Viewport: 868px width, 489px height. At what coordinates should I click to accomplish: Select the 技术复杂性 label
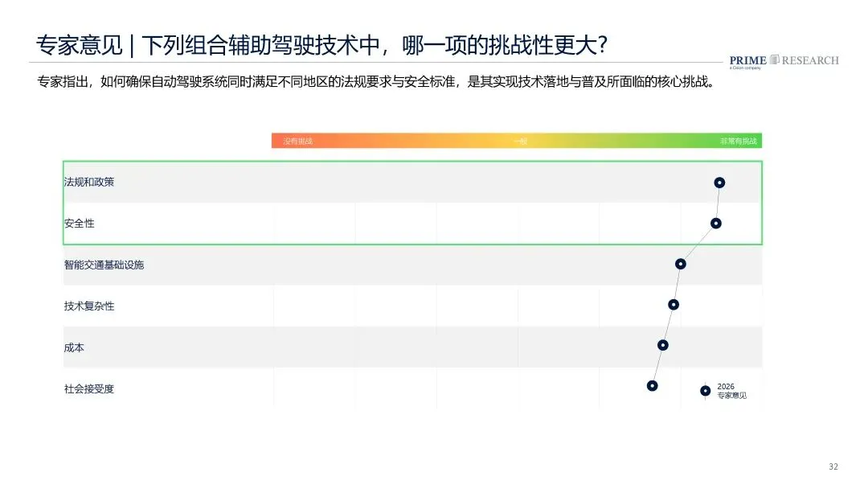pyautogui.click(x=89, y=306)
